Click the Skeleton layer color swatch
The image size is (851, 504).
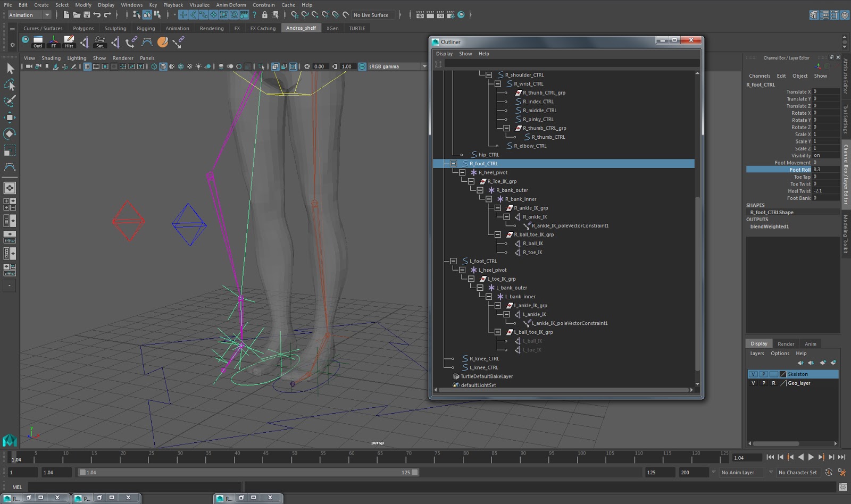[x=783, y=374]
